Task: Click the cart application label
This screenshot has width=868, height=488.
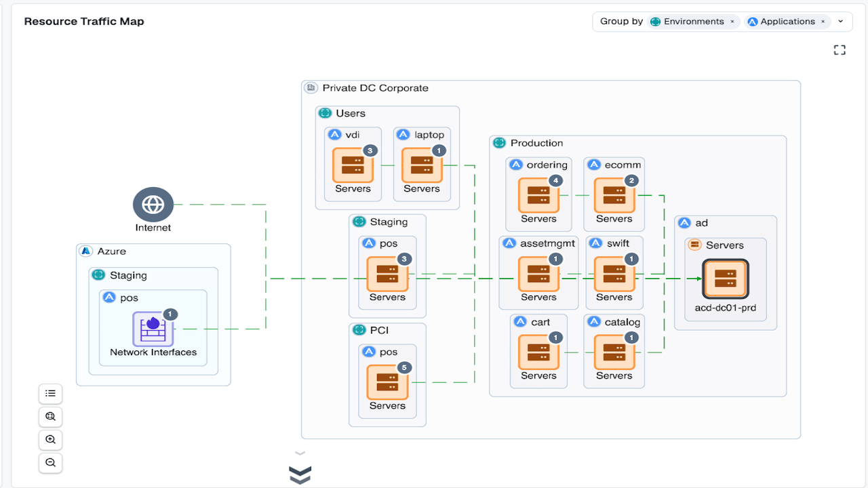Action: click(540, 322)
